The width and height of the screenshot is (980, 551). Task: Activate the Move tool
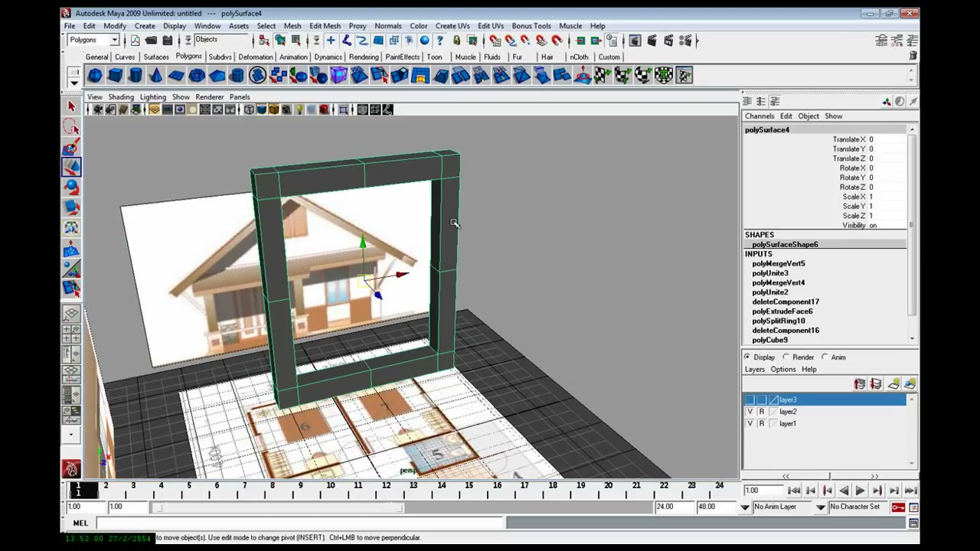click(x=71, y=167)
